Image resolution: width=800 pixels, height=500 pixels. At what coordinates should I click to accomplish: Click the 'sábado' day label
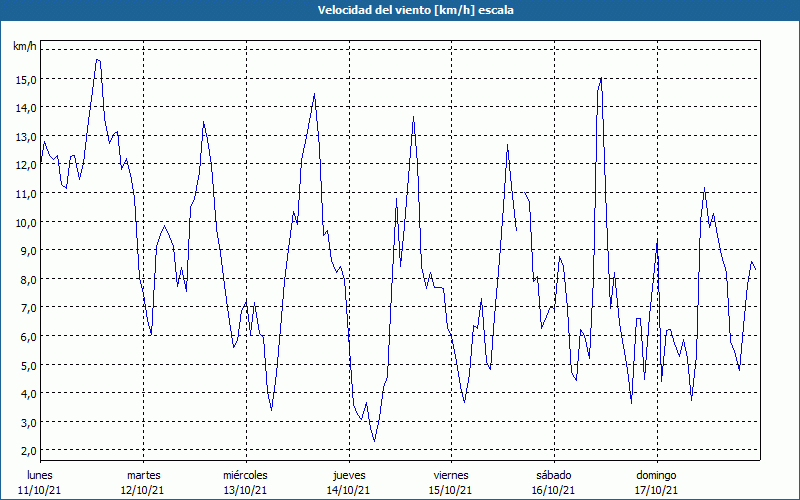point(554,475)
